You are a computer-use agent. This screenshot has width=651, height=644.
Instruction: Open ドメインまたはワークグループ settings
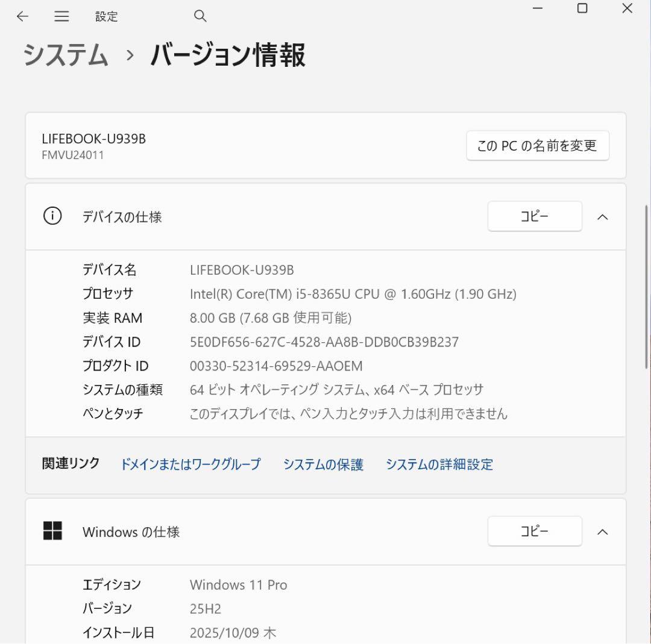[191, 464]
